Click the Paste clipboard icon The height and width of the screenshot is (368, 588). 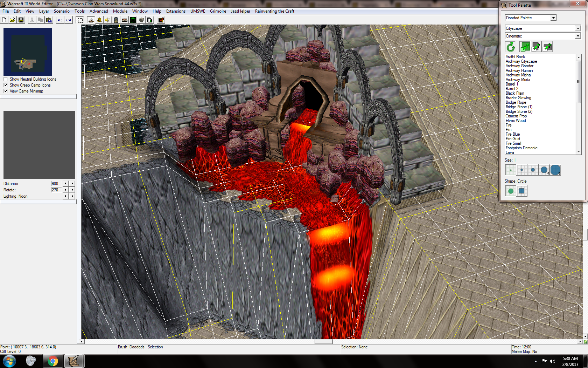click(x=49, y=20)
